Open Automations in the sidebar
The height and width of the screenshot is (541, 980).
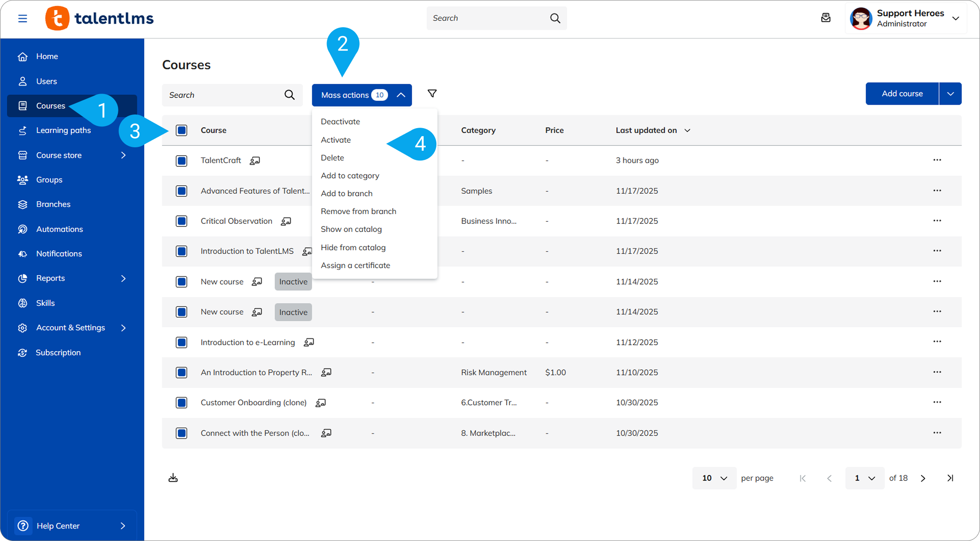click(59, 229)
